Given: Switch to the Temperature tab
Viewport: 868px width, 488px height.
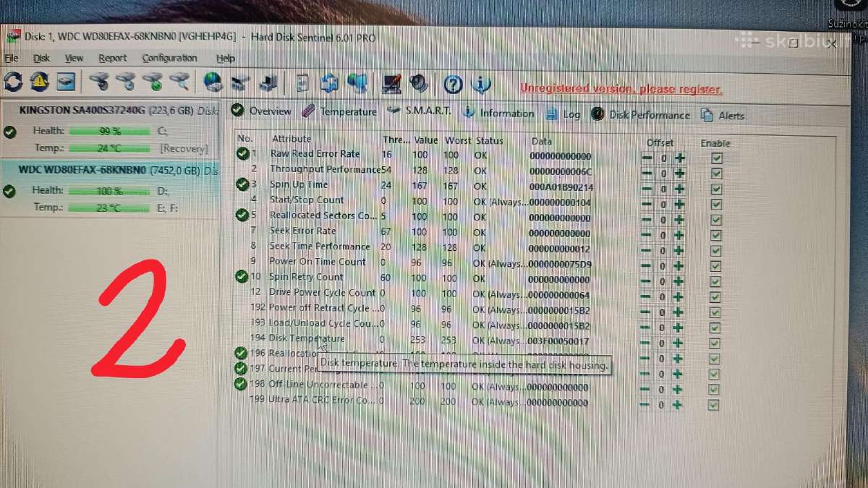Looking at the screenshot, I should pos(339,111).
